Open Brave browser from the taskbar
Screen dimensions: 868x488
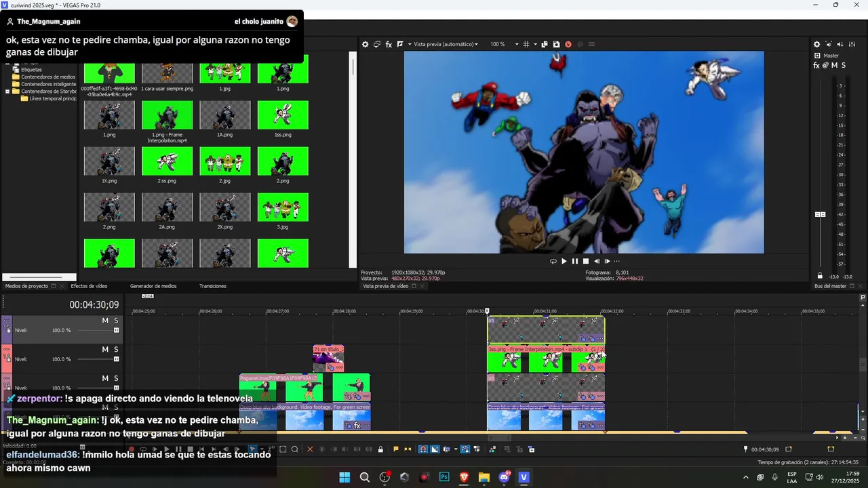[x=465, y=477]
